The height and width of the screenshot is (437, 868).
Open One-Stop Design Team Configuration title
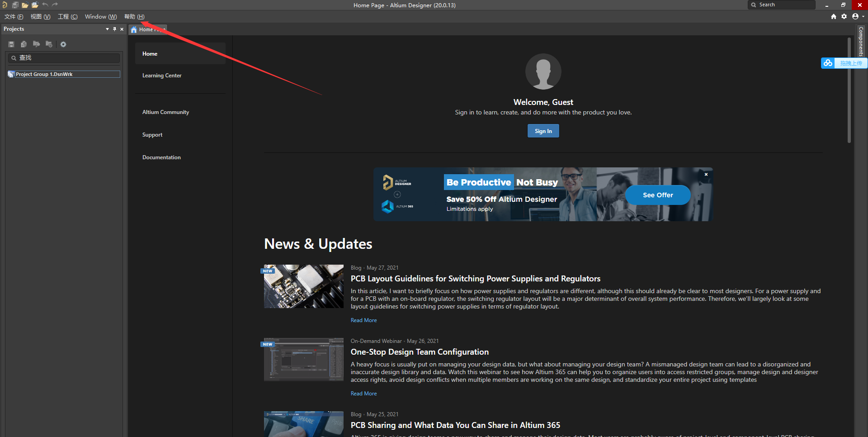click(x=420, y=352)
